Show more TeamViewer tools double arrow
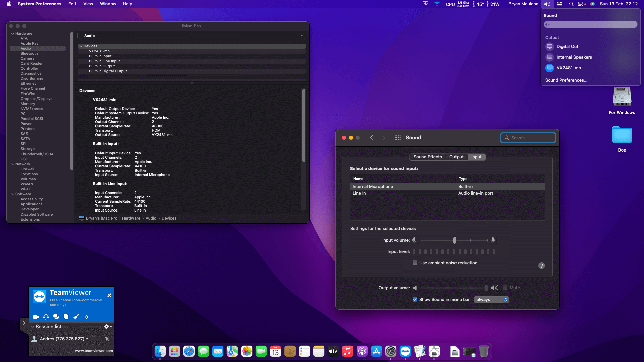Viewport: 644px width, 362px height. (86, 317)
